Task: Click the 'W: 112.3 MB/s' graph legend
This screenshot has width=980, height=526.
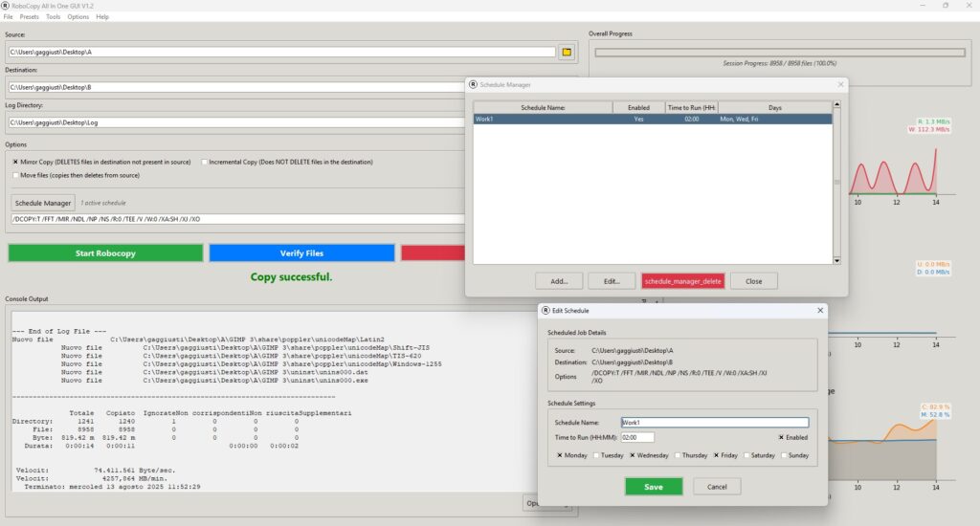Action: click(929, 129)
